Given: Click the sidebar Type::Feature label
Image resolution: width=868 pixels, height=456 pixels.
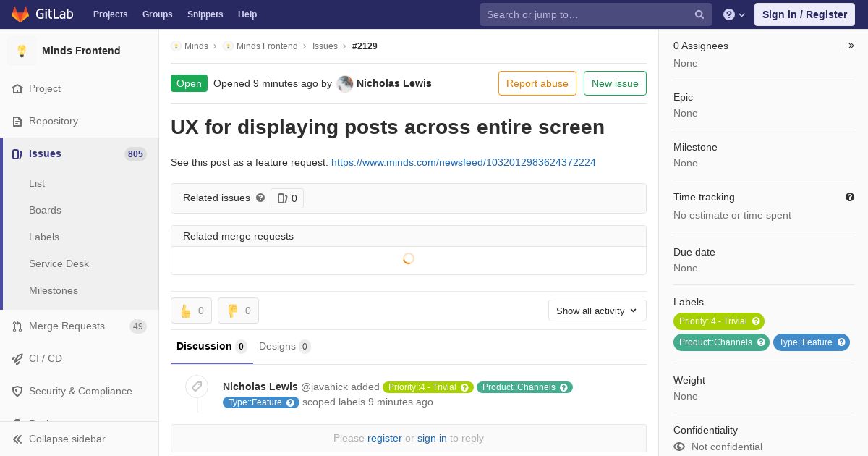Looking at the screenshot, I should click(812, 342).
